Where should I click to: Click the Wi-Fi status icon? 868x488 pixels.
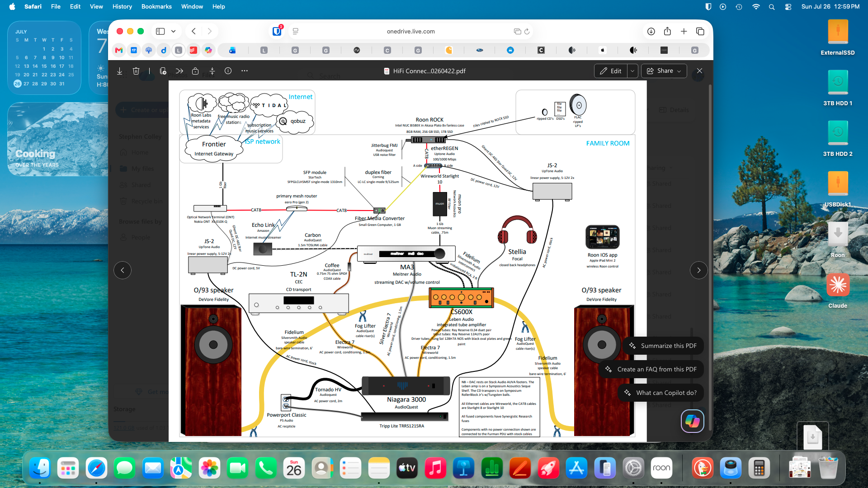(x=756, y=7)
